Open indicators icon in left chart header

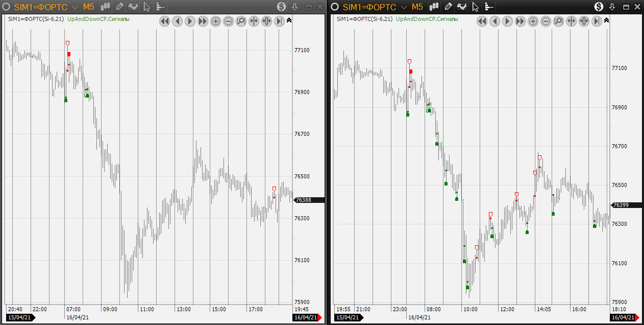tap(133, 7)
